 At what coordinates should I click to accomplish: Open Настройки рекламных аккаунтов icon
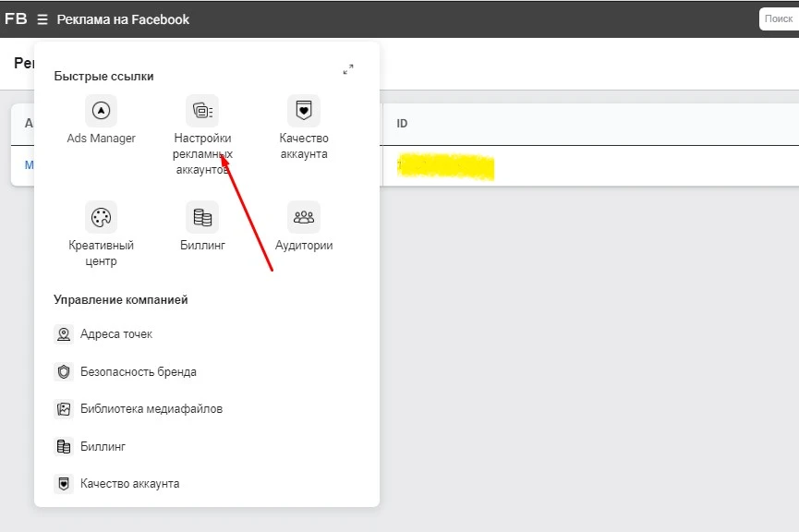click(202, 110)
